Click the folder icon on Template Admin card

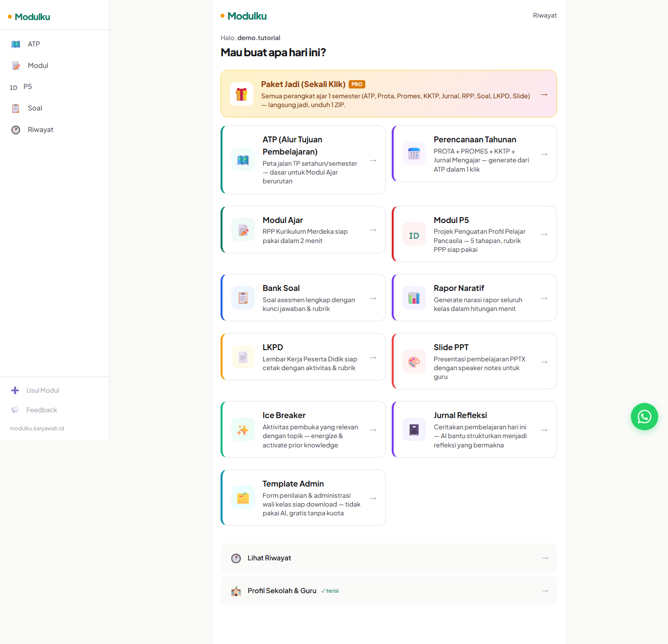(243, 498)
